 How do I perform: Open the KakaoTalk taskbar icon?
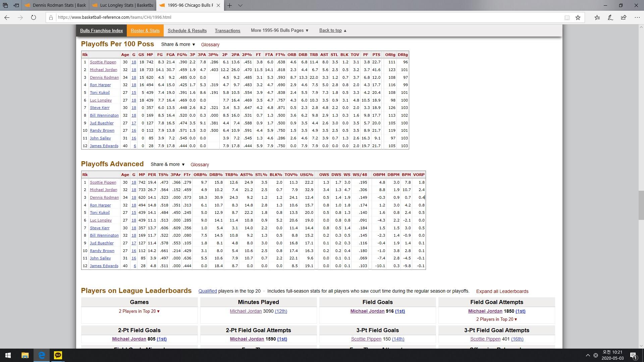point(58,355)
